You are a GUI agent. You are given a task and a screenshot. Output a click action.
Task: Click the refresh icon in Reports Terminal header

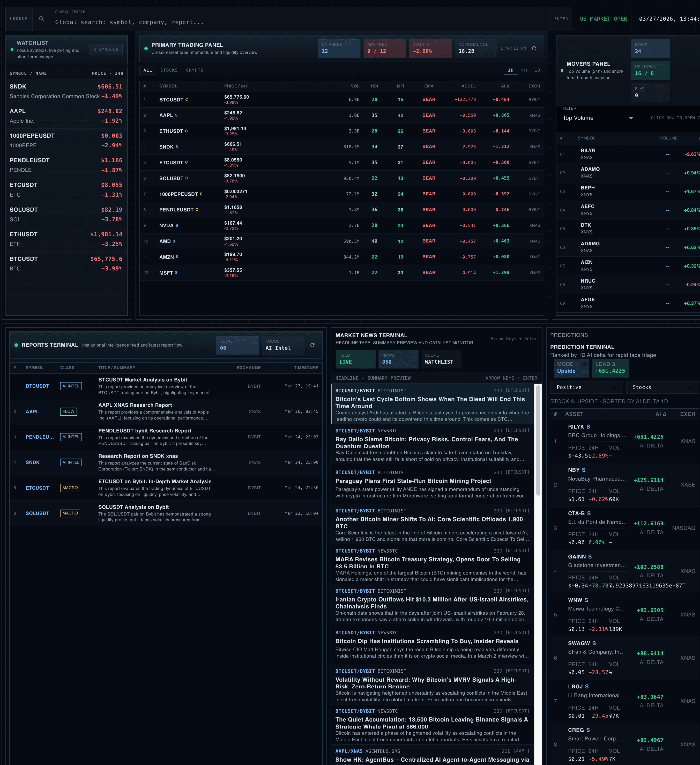coord(313,345)
